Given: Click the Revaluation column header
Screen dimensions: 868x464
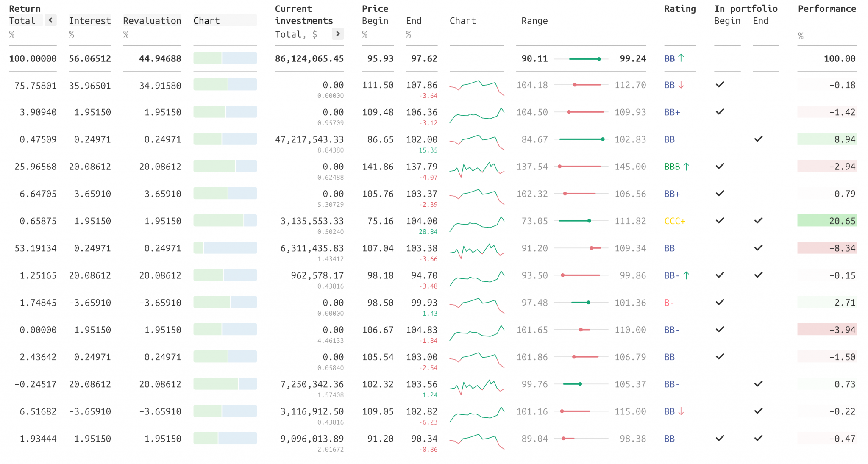Looking at the screenshot, I should [x=152, y=21].
